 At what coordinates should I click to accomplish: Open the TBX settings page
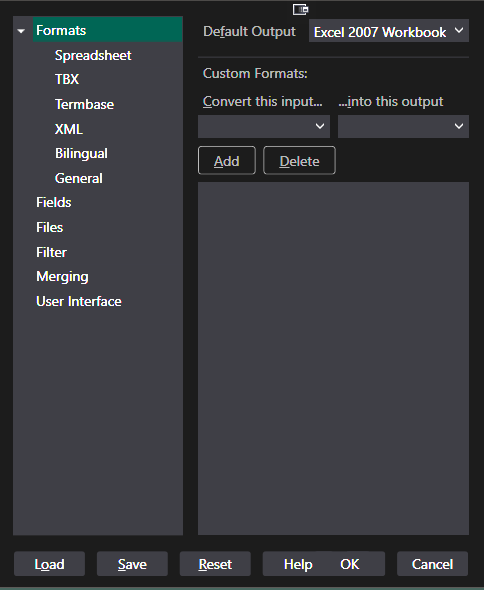67,79
